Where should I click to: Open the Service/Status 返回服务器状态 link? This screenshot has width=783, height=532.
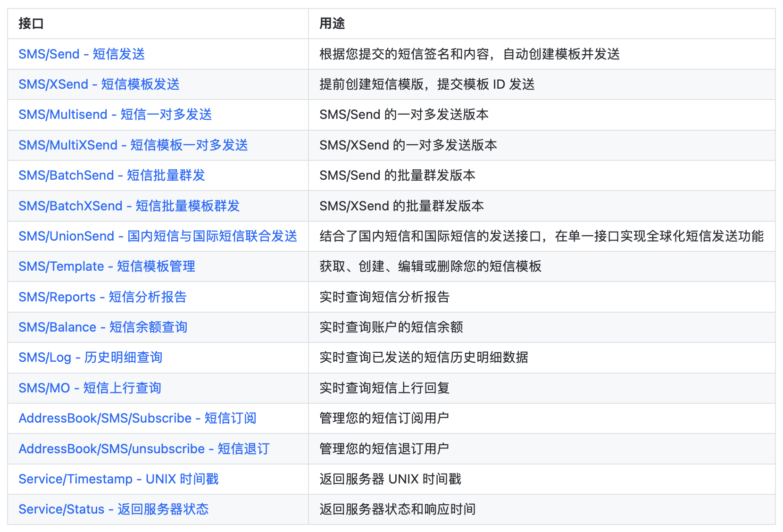click(113, 509)
